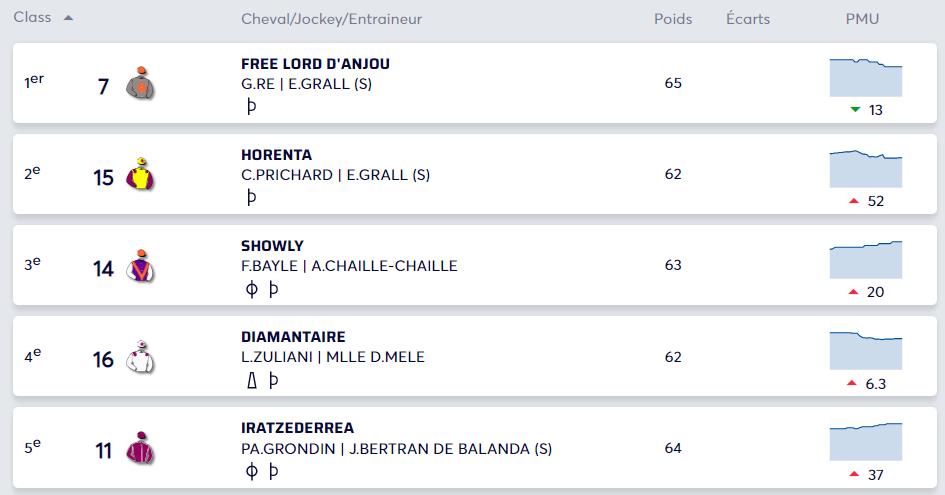Click the horse name IRATZEDERREA

(x=297, y=428)
